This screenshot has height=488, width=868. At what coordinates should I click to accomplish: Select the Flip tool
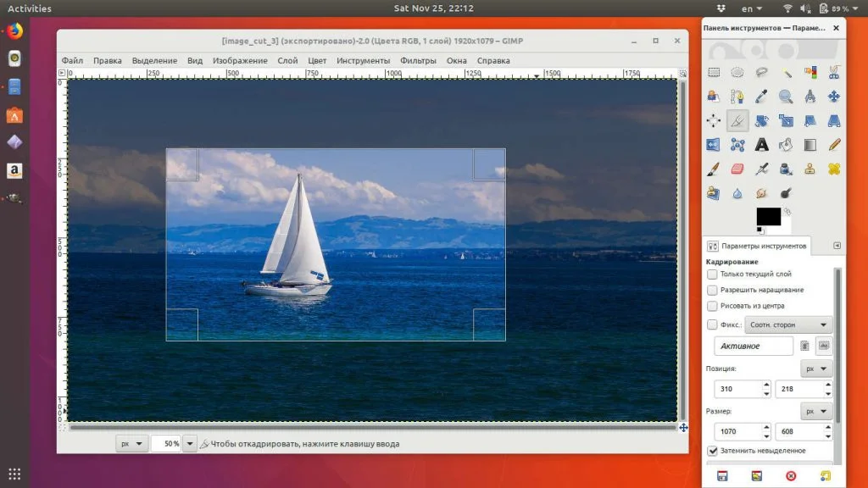714,145
